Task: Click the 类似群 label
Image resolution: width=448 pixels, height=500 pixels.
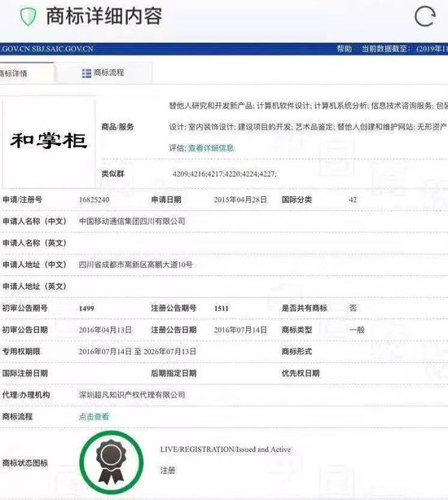Action: click(x=112, y=173)
